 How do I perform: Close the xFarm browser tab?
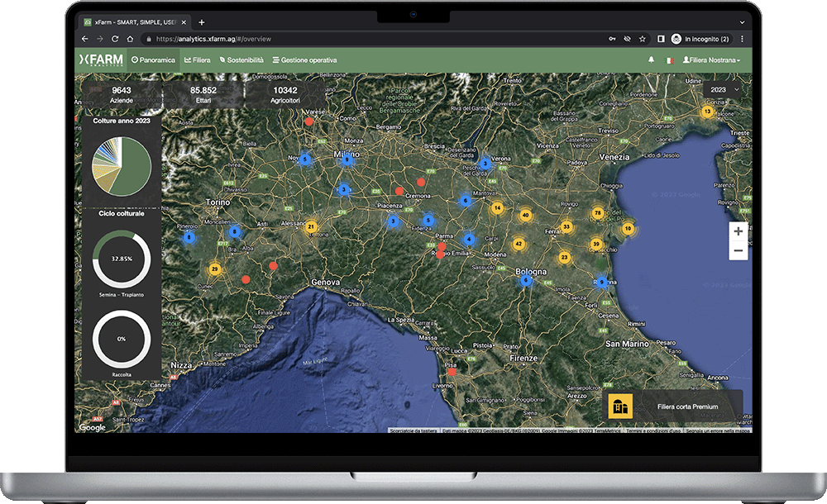pos(184,22)
